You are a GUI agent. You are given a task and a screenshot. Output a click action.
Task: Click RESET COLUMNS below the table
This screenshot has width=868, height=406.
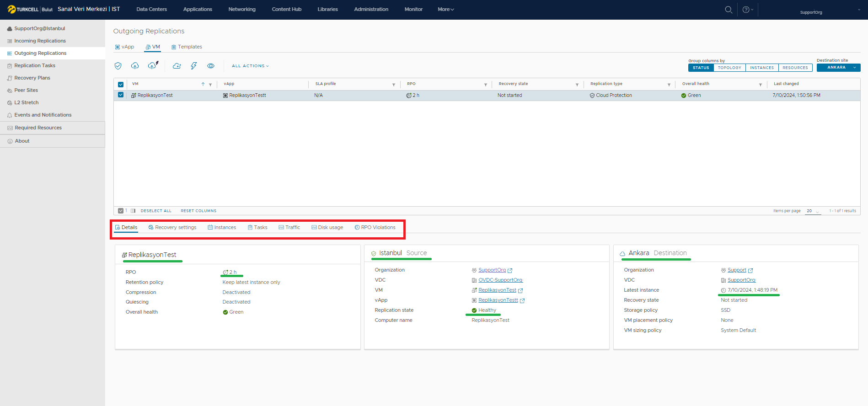click(198, 211)
